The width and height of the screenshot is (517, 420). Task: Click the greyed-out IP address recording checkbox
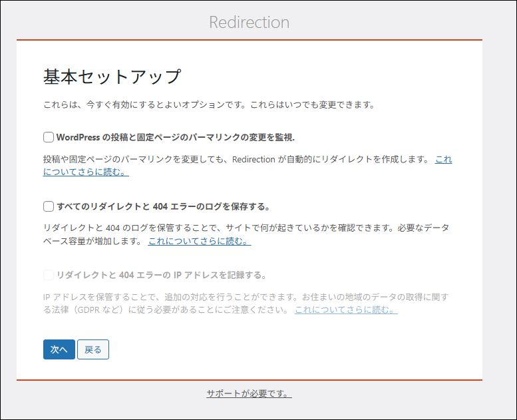coord(49,275)
